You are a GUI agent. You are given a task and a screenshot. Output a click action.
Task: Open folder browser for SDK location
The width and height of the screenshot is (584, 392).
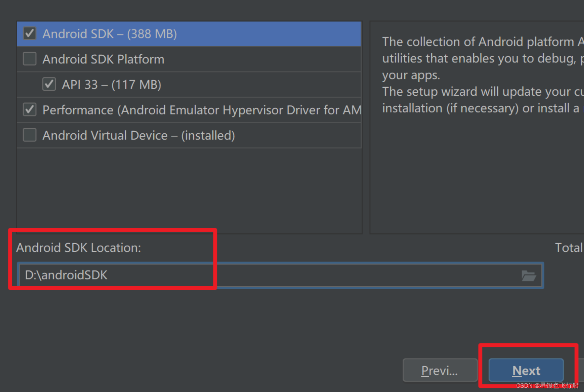(528, 276)
